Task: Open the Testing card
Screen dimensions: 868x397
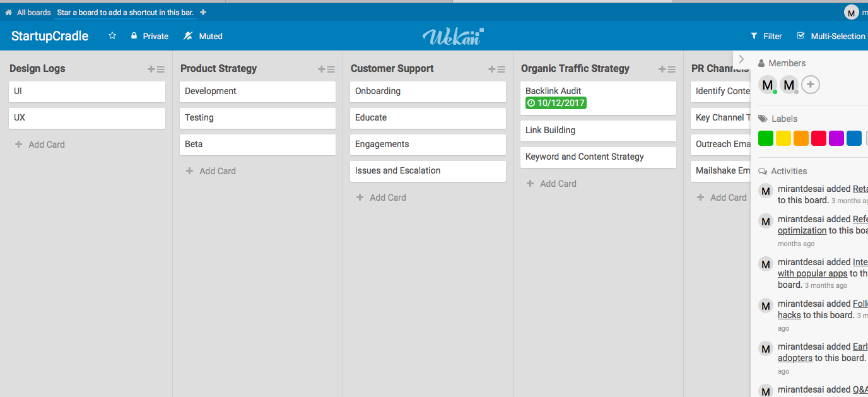Action: point(257,118)
